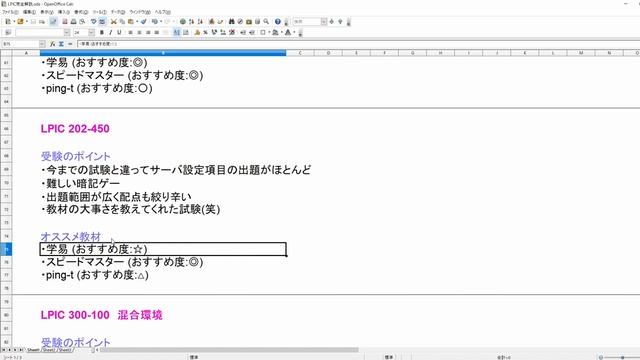The width and height of the screenshot is (640, 360).
Task: Click column C header
Action: [300, 53]
